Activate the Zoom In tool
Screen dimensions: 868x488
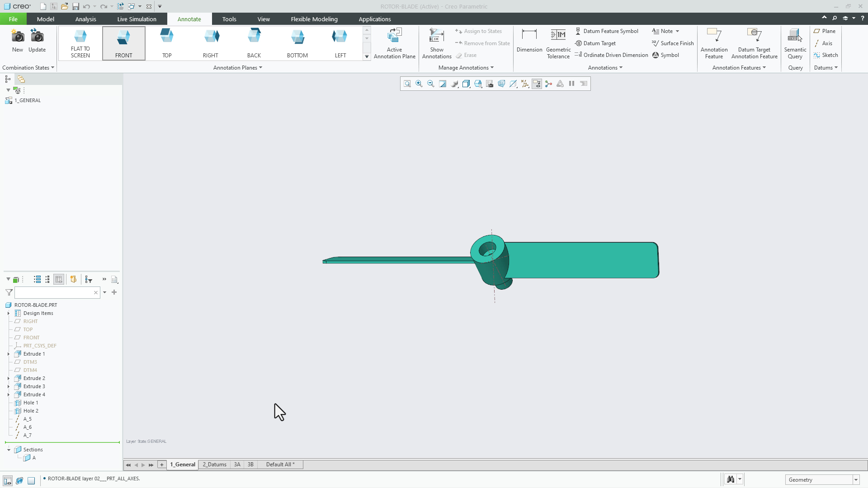tap(419, 84)
